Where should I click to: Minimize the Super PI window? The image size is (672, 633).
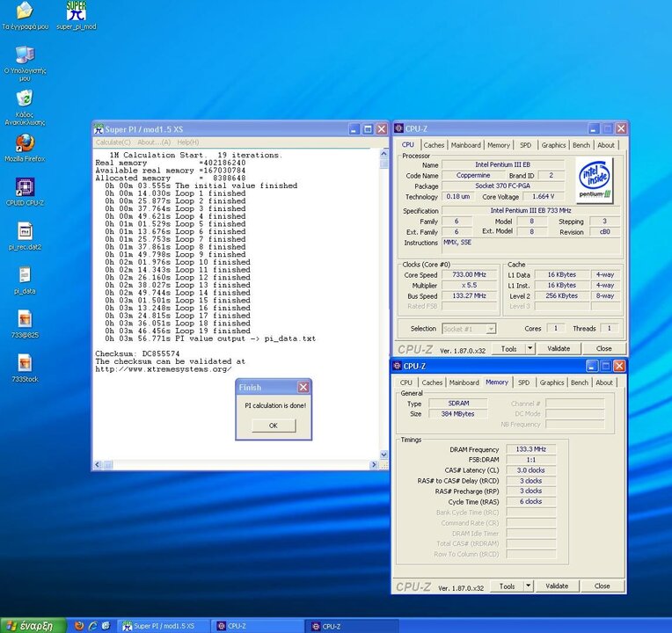354,129
